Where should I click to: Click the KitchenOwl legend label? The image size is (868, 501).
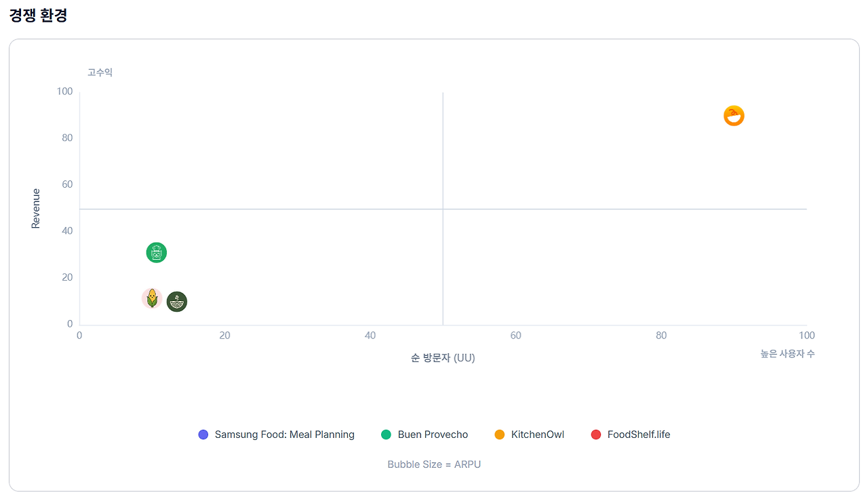tap(538, 435)
